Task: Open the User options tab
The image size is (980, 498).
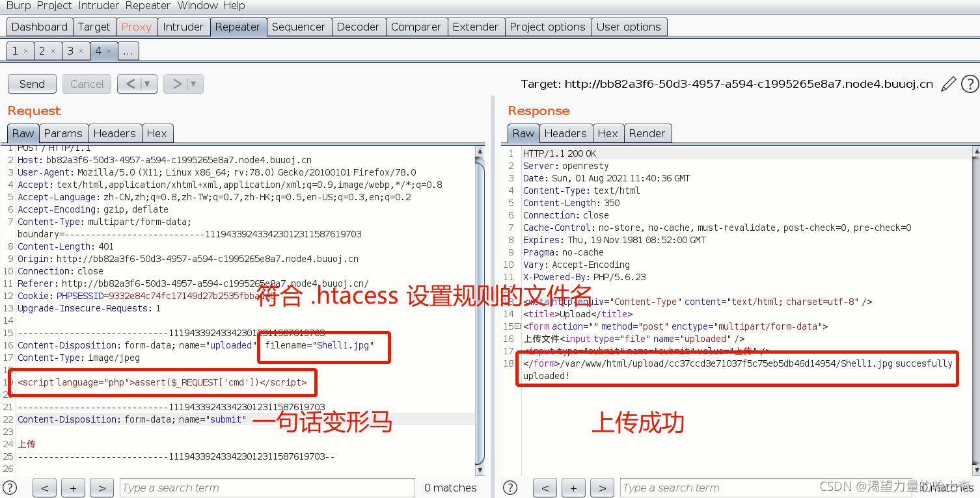Action: [x=629, y=27]
